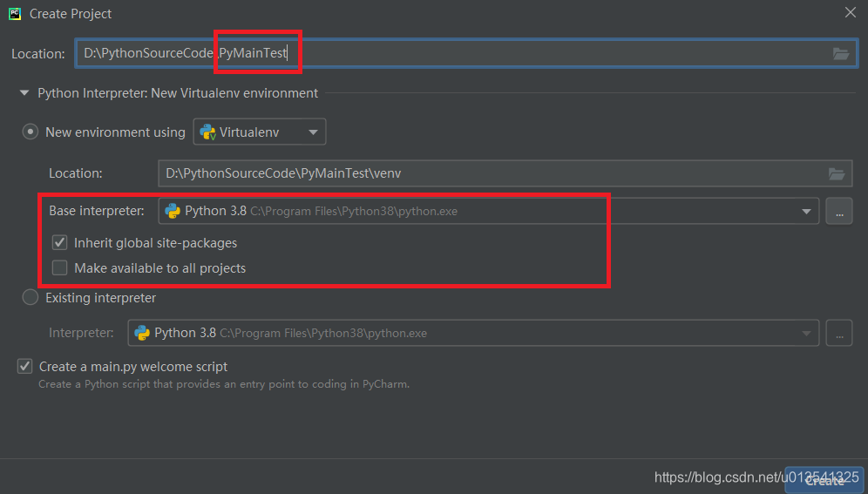
Task: Open the Virtualenv environment type dropdown
Action: [x=259, y=132]
